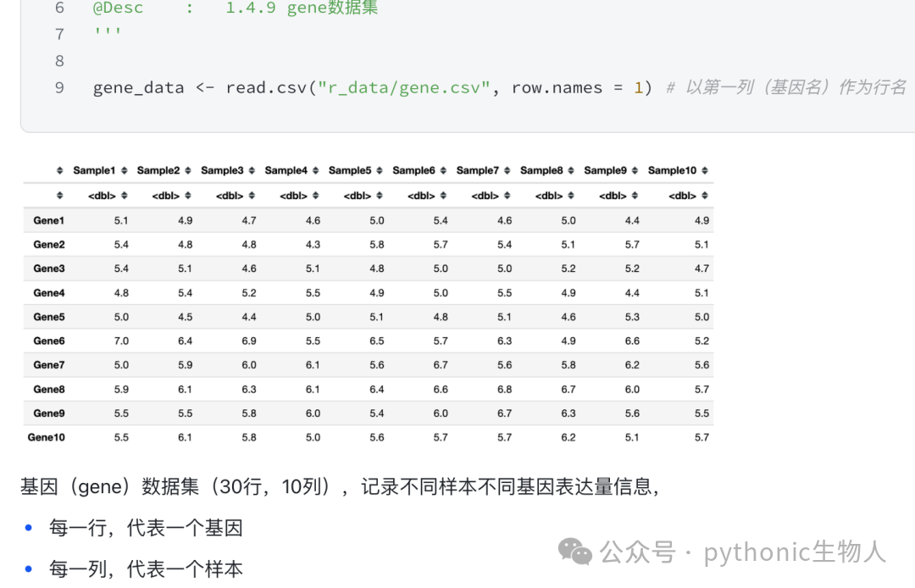Click the Gene6 row name
Screen dimensions: 915x588
click(x=48, y=341)
